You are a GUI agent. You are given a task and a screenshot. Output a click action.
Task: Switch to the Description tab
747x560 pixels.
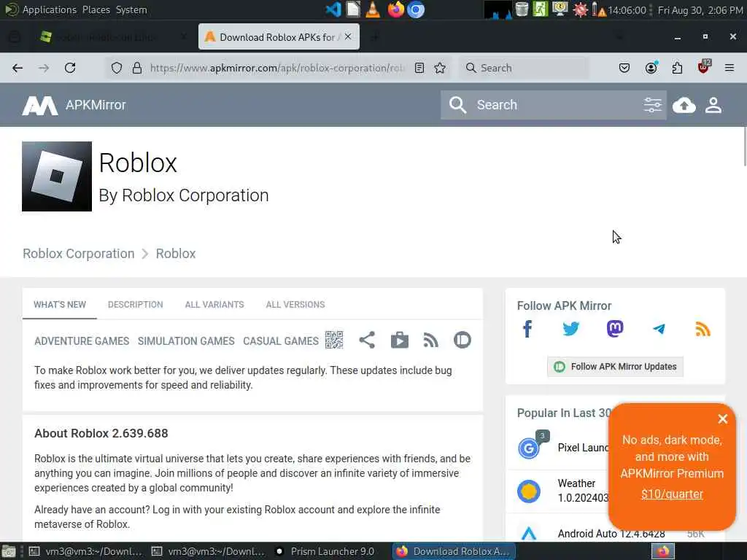135,305
